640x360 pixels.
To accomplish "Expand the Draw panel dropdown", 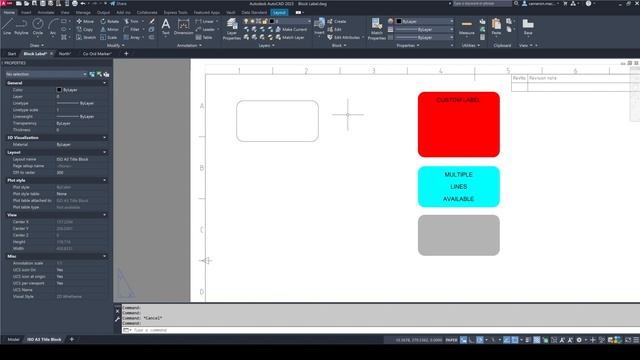I will click(x=37, y=45).
